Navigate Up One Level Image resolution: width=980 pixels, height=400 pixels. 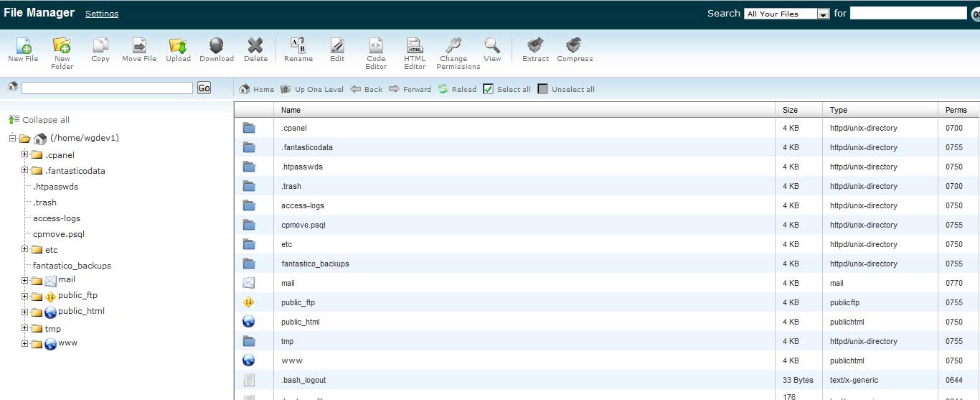coord(311,89)
